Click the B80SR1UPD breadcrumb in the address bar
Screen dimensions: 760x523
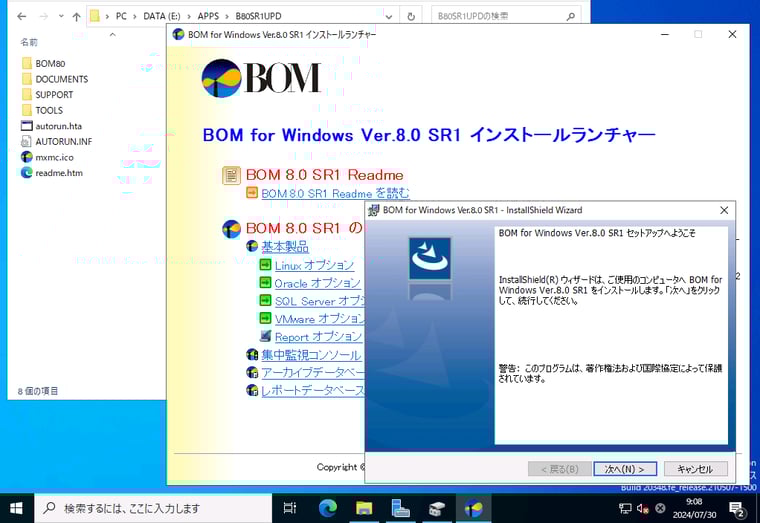(x=258, y=16)
